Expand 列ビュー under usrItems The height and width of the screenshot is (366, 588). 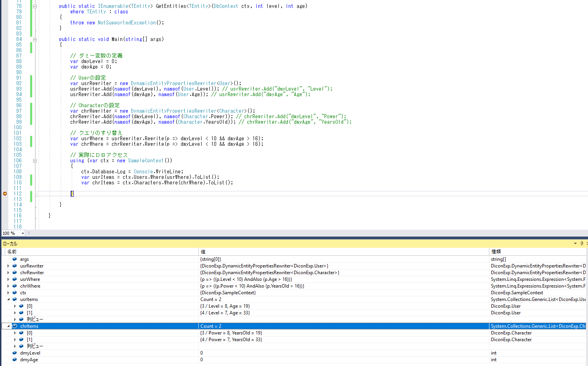(15, 320)
